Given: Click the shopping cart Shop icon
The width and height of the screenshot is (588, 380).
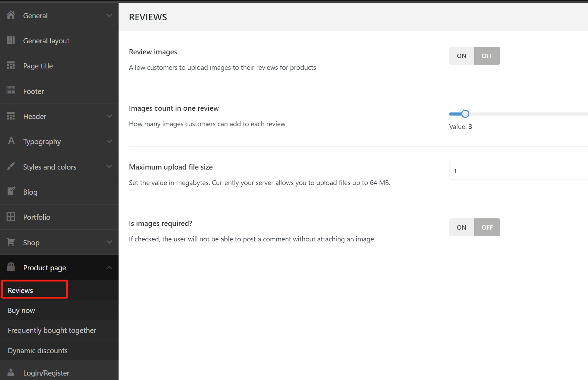Looking at the screenshot, I should pyautogui.click(x=11, y=242).
